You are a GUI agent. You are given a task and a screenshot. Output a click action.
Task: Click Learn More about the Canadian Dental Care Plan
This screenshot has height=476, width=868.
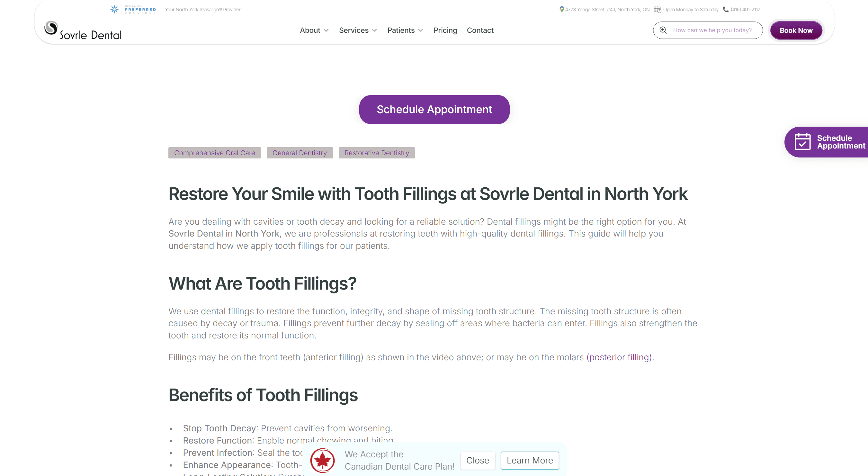[530, 460]
